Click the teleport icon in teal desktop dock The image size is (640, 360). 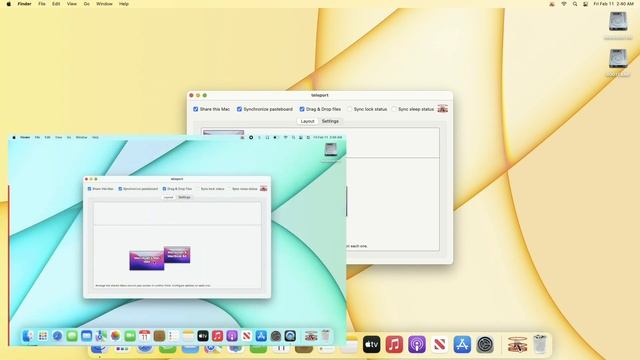click(x=311, y=336)
